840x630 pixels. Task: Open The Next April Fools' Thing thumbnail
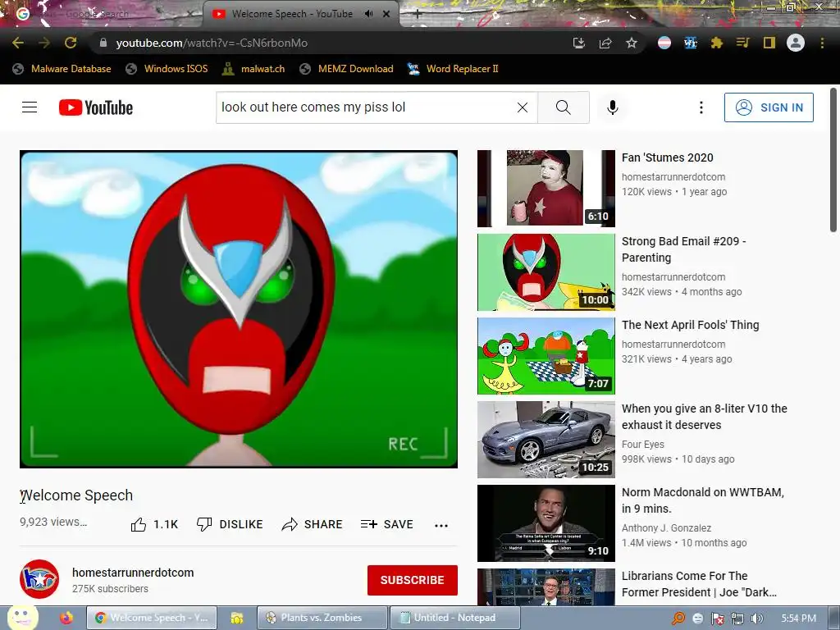click(546, 356)
